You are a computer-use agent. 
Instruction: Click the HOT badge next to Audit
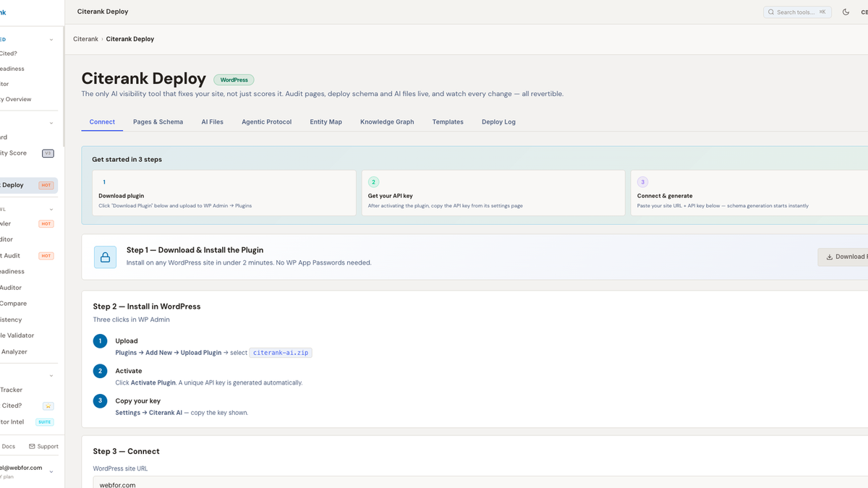point(46,256)
